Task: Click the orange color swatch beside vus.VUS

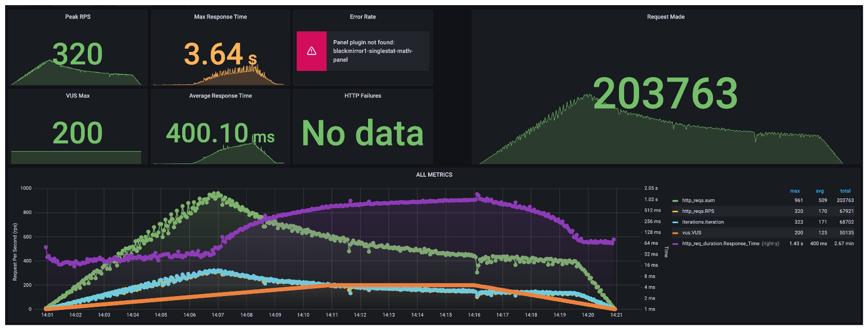Action: coord(676,233)
